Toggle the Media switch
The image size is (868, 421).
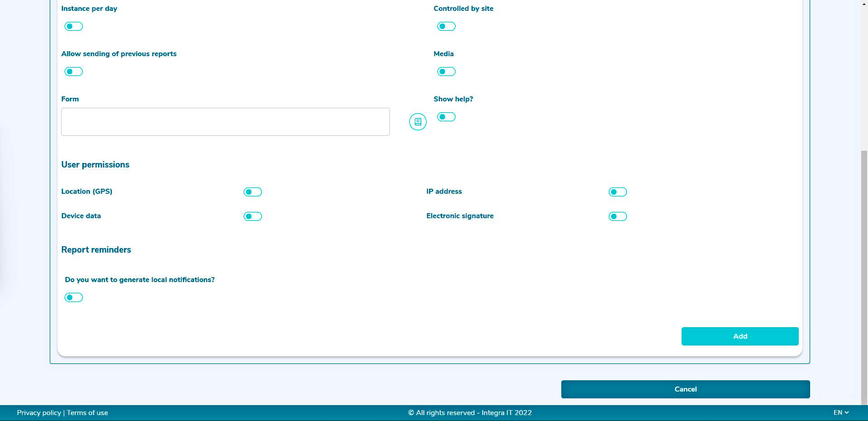(446, 72)
